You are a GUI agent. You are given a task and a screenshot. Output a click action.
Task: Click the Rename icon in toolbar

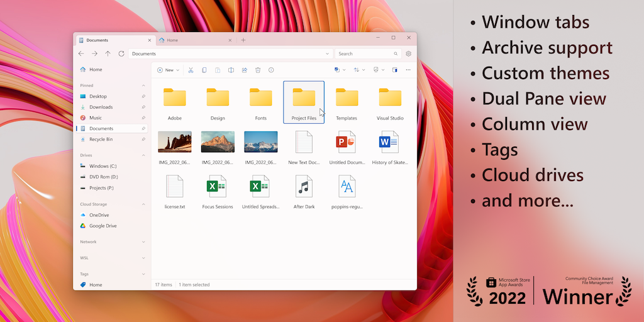(x=231, y=70)
